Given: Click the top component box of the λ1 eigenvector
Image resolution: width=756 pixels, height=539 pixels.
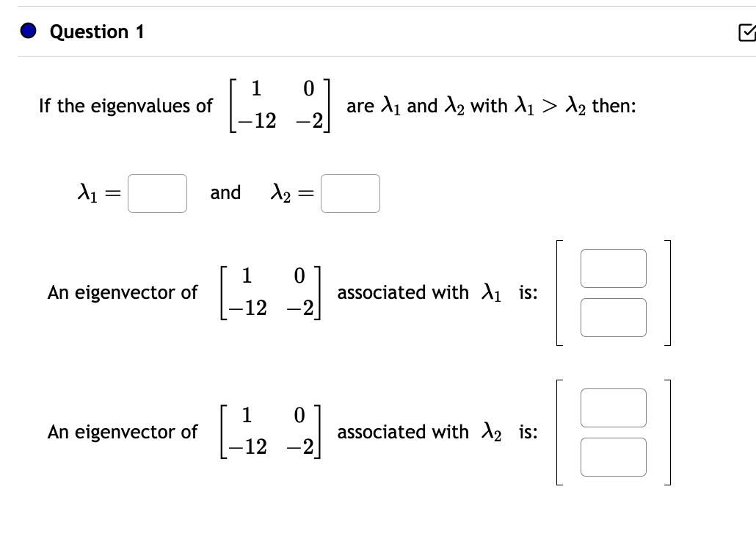Looking at the screenshot, I should [x=613, y=267].
